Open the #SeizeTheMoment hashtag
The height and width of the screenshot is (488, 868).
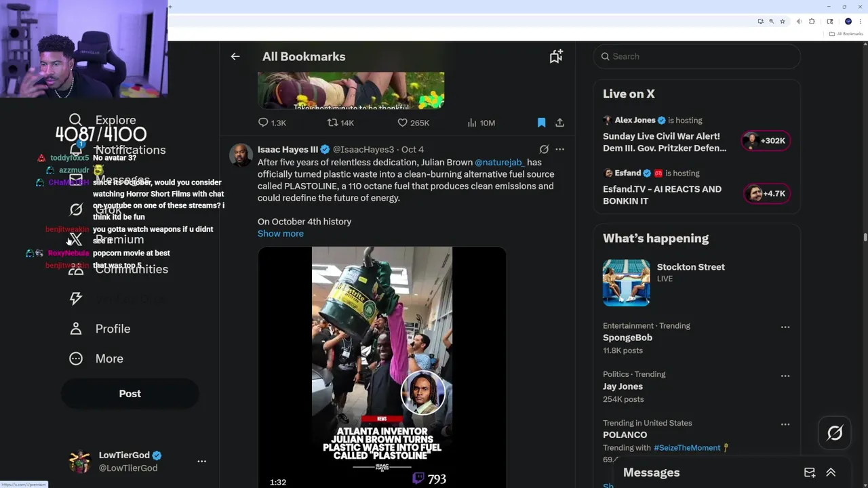tap(687, 447)
